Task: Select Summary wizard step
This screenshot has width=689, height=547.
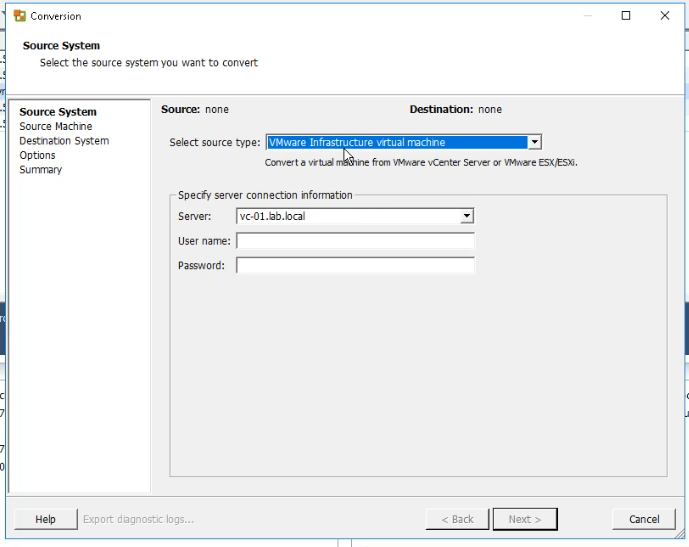Action: 40,170
